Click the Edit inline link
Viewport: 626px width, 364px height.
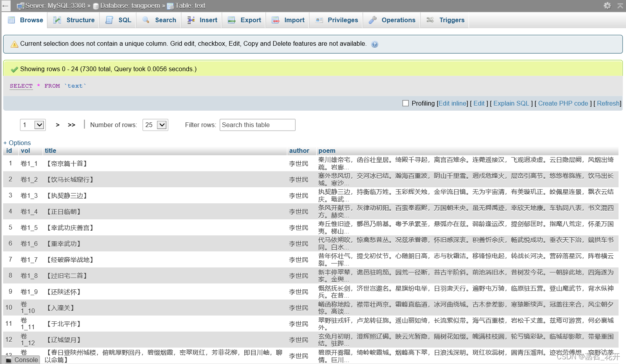tap(453, 103)
